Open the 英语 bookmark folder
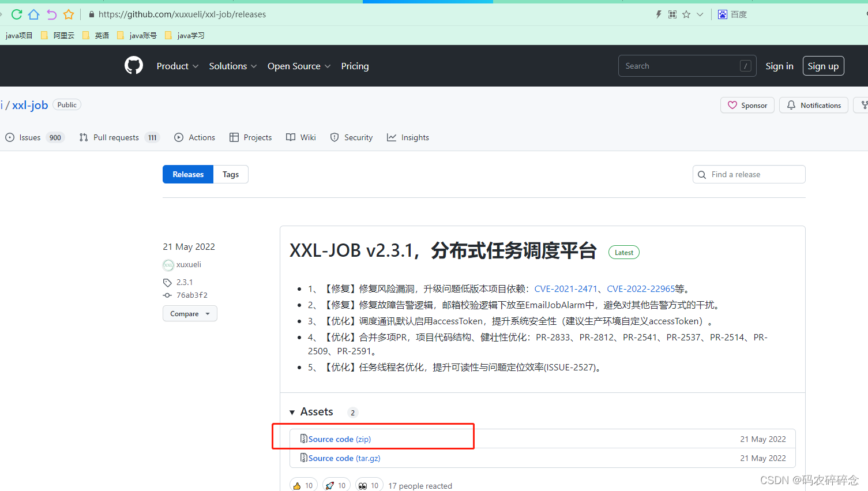The image size is (868, 491). tap(96, 35)
